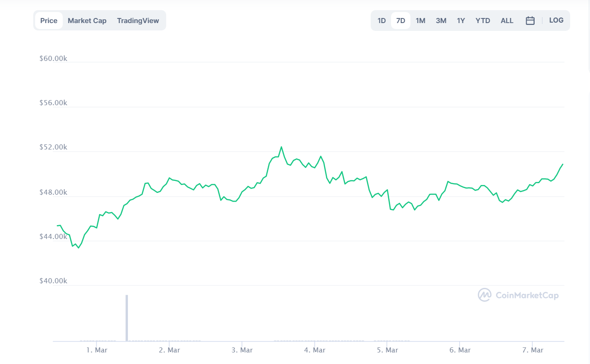Click the 4. Mar date axis label
Viewport: 590px width, 364px height.
(x=315, y=350)
